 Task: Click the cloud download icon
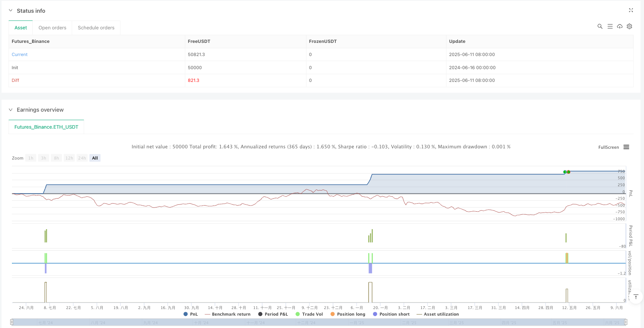click(x=620, y=26)
